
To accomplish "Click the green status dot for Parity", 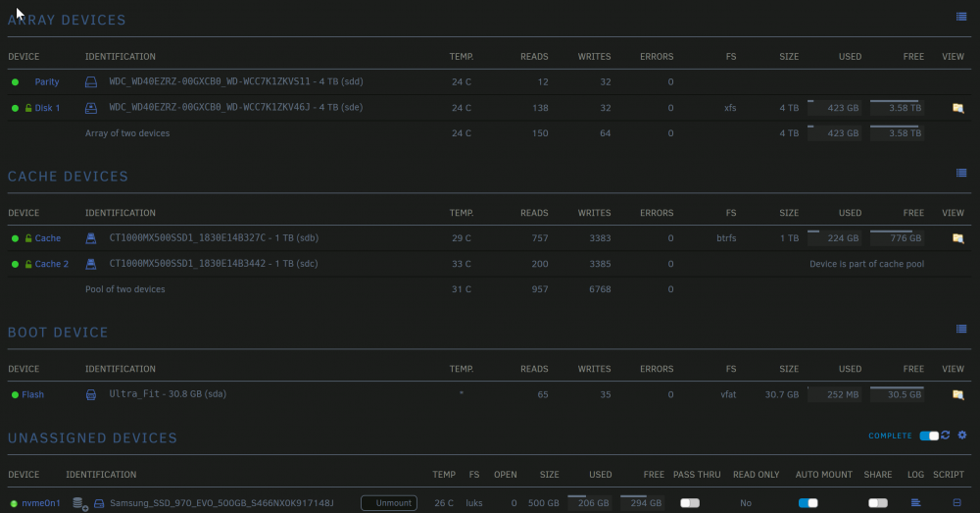I will (x=15, y=82).
